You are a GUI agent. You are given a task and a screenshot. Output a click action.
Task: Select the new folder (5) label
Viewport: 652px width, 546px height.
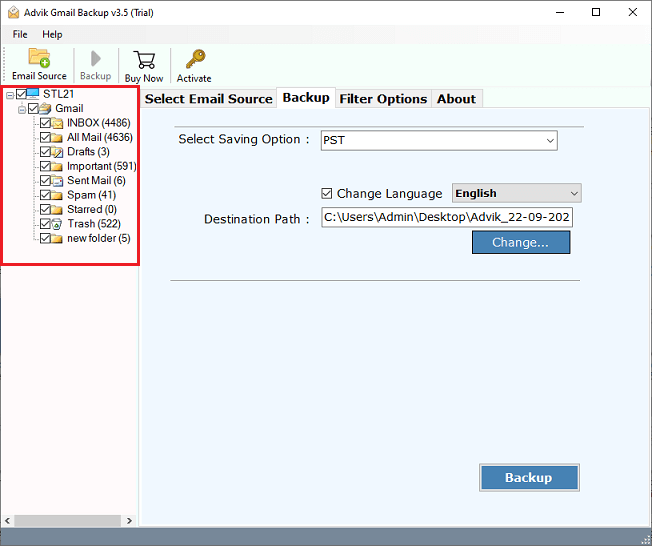click(99, 238)
